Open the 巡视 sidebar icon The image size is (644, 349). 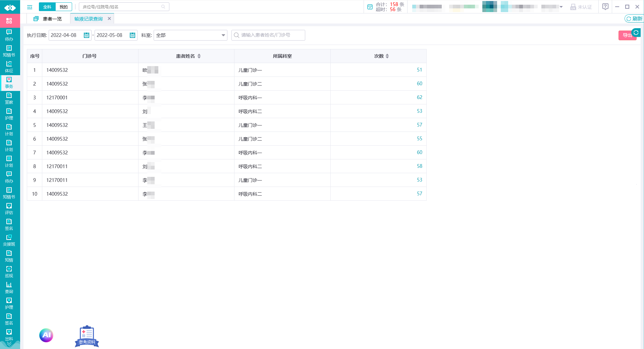coord(9,271)
